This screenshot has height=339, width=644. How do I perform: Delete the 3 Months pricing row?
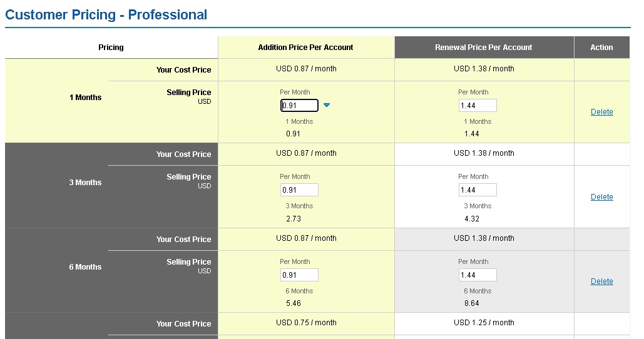pos(601,196)
